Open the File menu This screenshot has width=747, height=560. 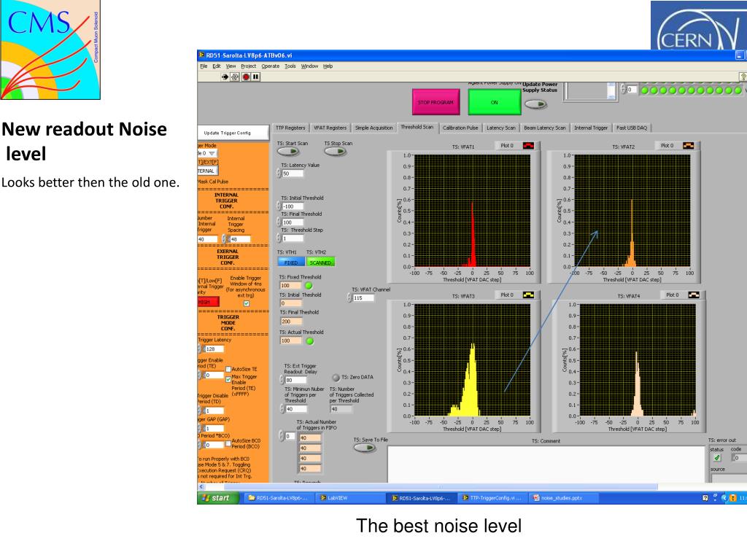point(204,66)
